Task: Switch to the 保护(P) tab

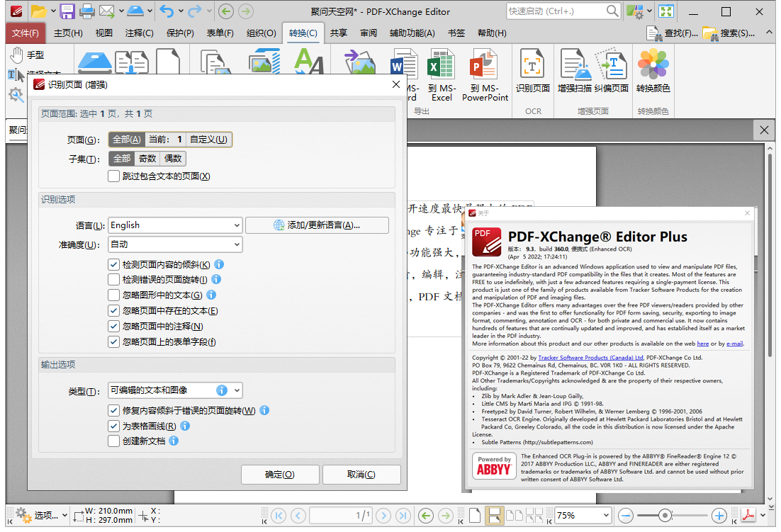Action: pyautogui.click(x=180, y=33)
